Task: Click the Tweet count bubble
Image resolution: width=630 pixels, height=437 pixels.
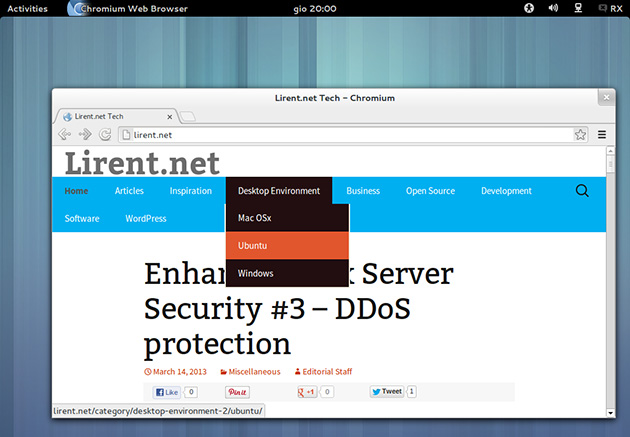Action: (x=411, y=391)
